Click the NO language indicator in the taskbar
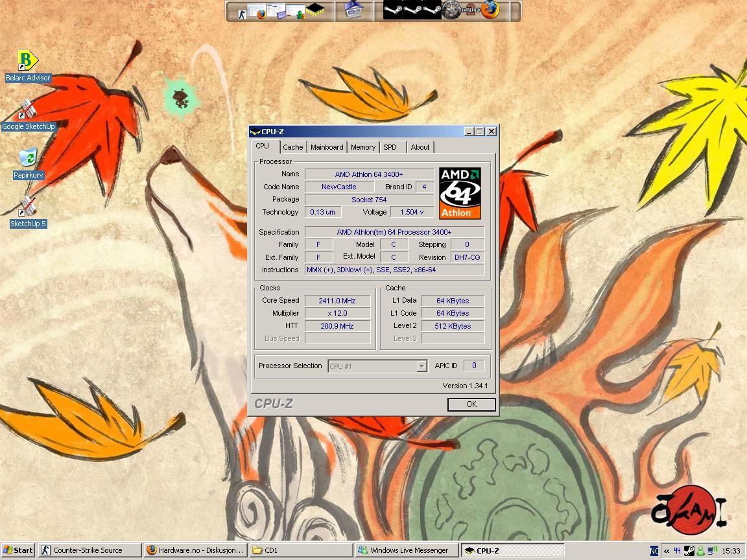 654,551
